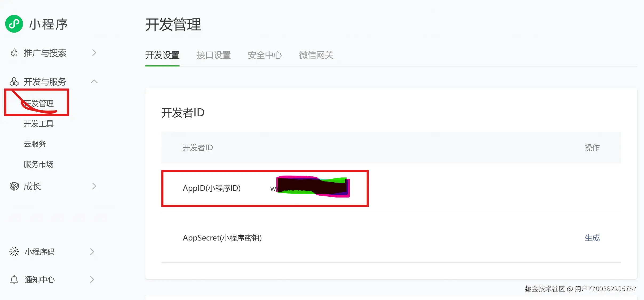The height and width of the screenshot is (300, 644).
Task: Open 云服务 sidebar item
Action: 35,144
